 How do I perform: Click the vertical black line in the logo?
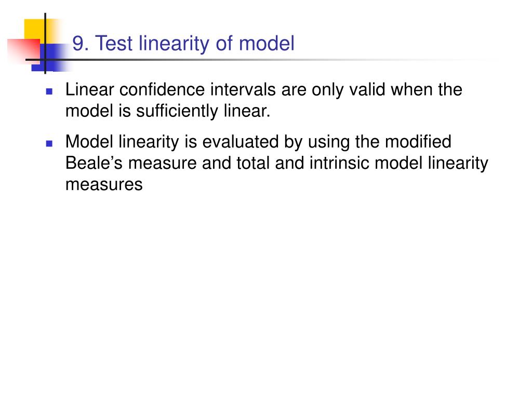[x=45, y=44]
